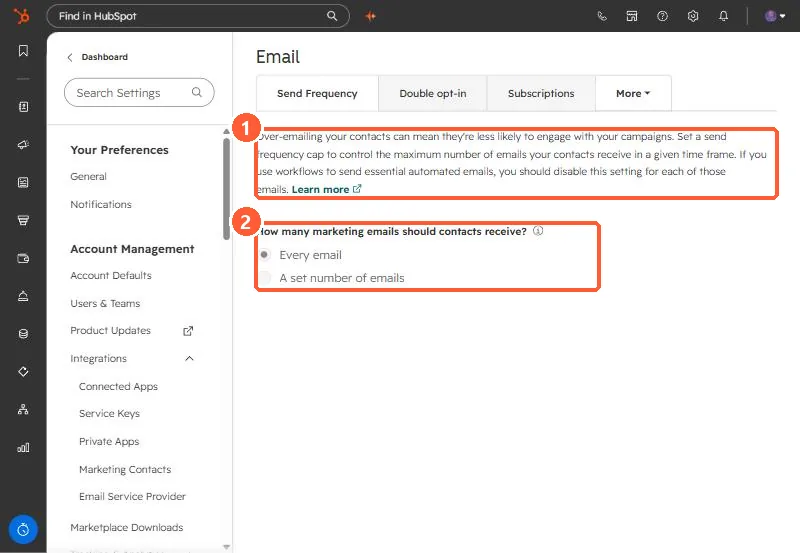
Task: Open the More tab dropdown
Action: [633, 93]
